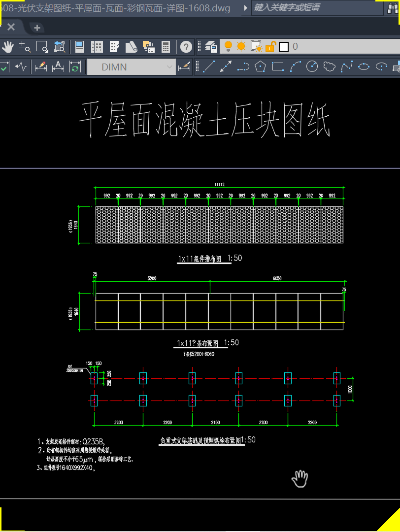The image size is (400, 532).
Task: Toggle layer freeze with the sun icon
Action: click(240, 46)
